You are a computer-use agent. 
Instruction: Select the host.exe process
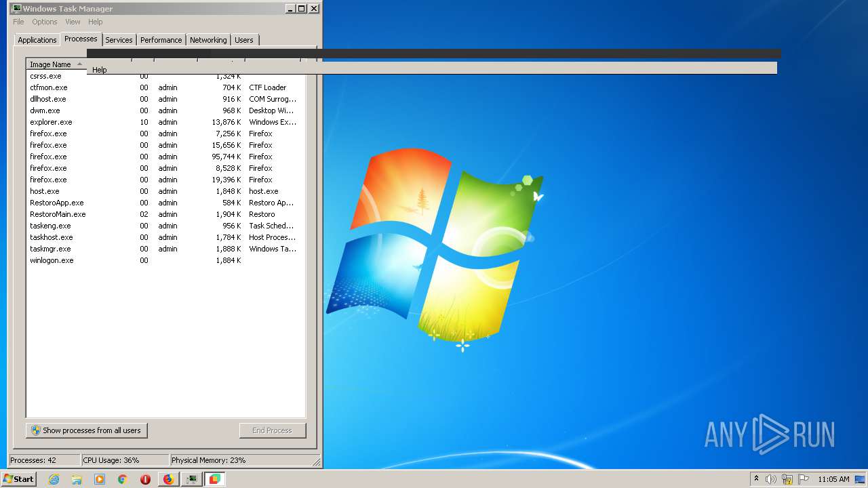pos(166,191)
